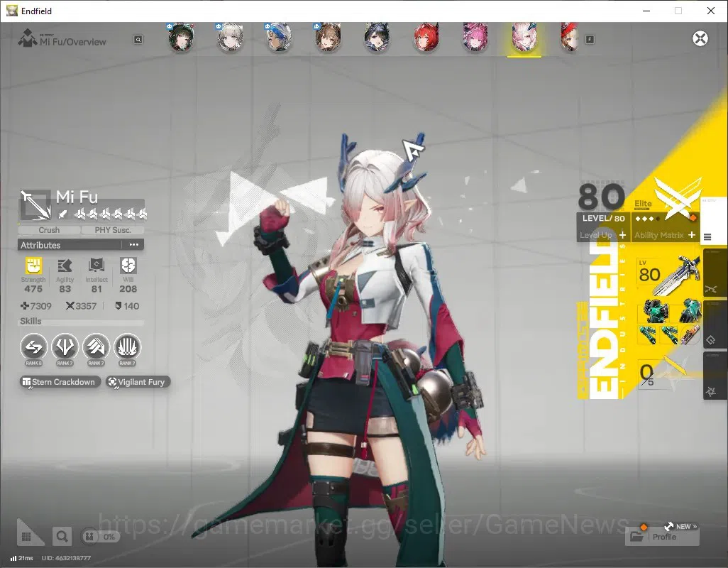Click the Elite promotion diamonds

pos(648,219)
